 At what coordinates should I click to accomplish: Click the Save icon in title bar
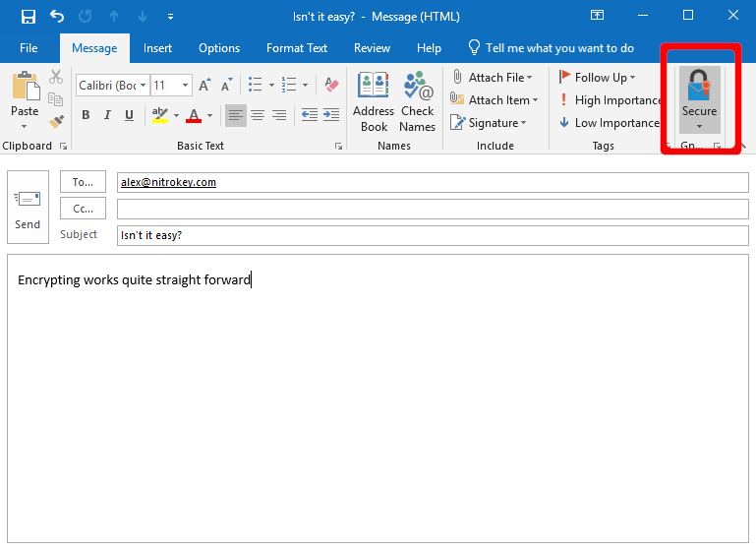point(28,17)
